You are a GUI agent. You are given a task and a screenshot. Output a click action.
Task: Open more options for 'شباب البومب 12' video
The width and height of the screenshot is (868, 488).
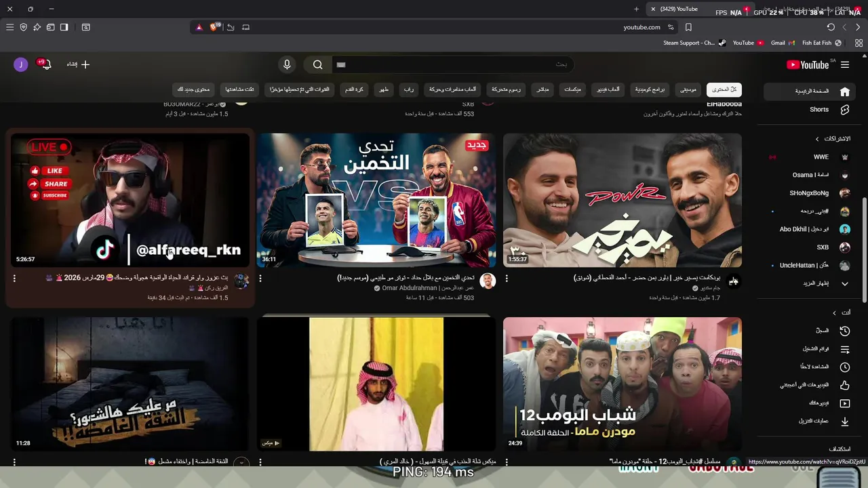[x=507, y=462]
